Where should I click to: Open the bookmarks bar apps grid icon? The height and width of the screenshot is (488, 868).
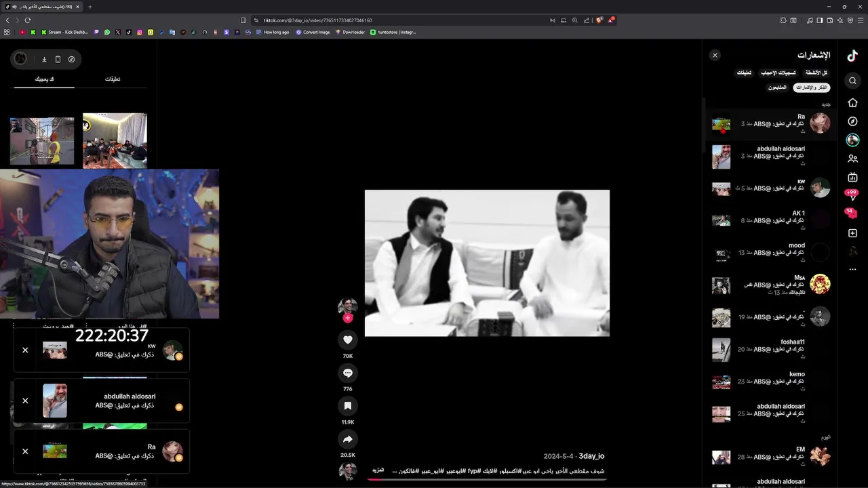[x=7, y=32]
